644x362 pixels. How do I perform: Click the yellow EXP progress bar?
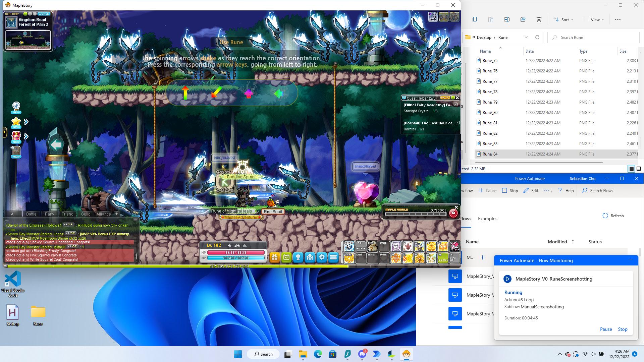(178, 266)
